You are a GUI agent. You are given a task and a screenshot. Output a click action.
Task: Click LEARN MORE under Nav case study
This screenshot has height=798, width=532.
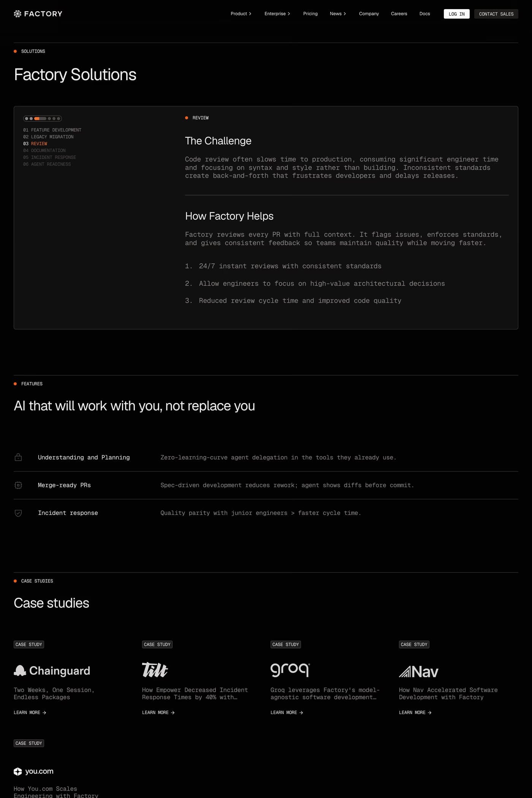tap(415, 712)
